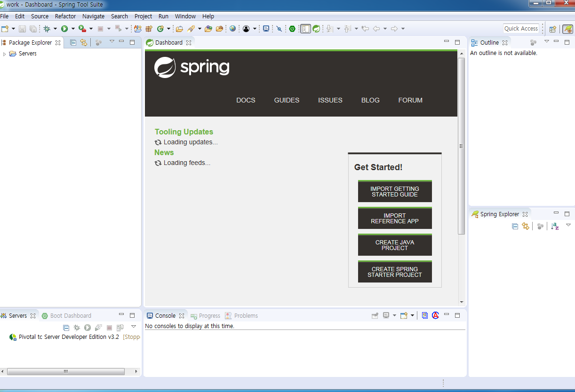
Task: Open the GUIDES link in Dashboard
Action: (287, 100)
